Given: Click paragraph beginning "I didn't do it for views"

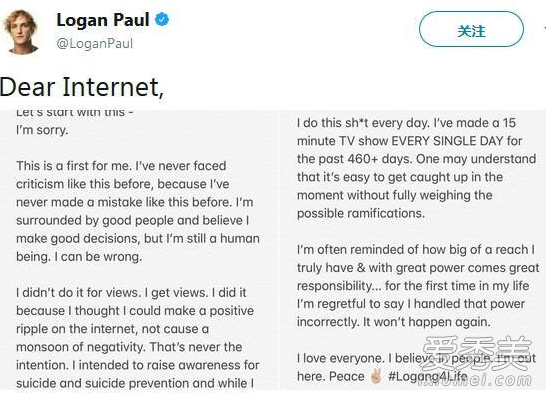Looking at the screenshot, I should coord(138,338).
